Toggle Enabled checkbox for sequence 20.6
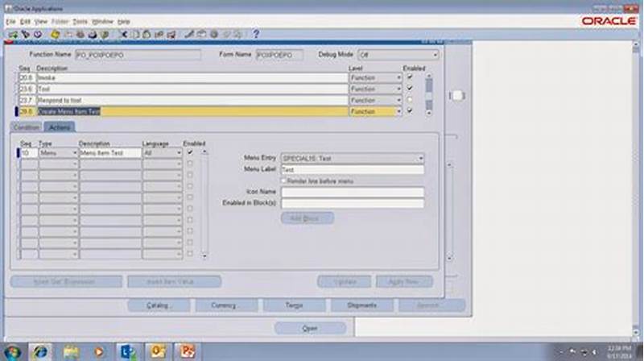The image size is (644, 361). tap(410, 77)
